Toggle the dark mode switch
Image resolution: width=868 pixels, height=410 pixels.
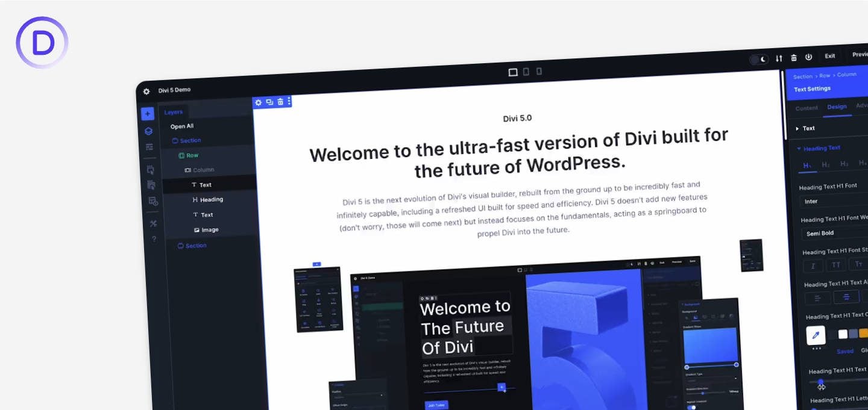point(759,59)
